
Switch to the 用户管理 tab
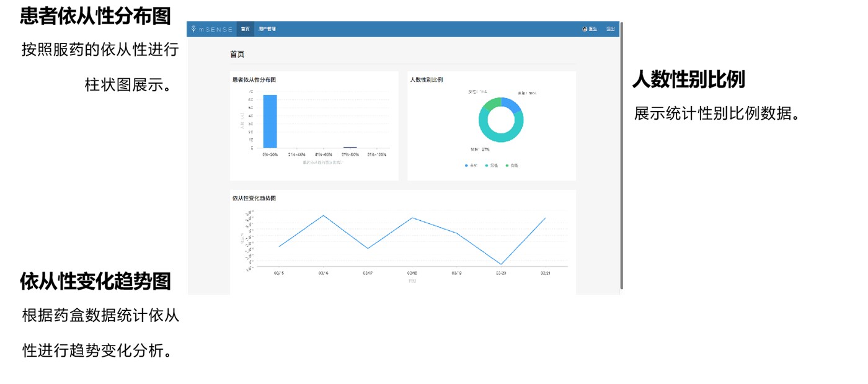point(267,29)
